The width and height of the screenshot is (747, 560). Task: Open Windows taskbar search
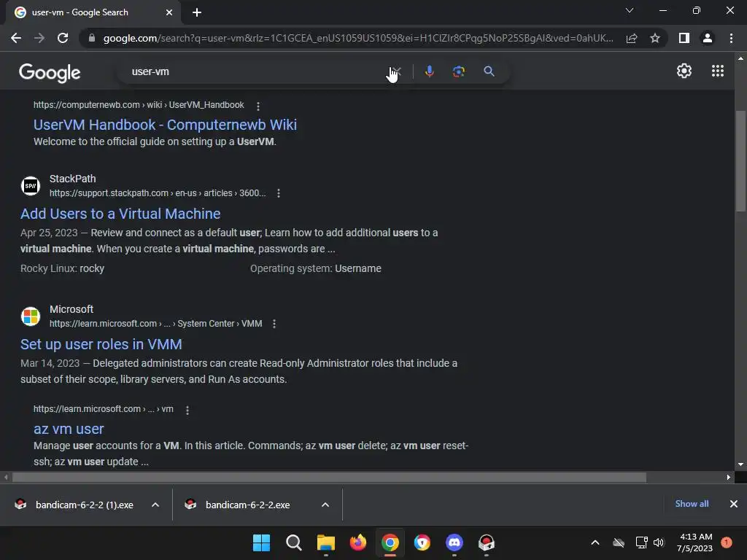coord(293,542)
